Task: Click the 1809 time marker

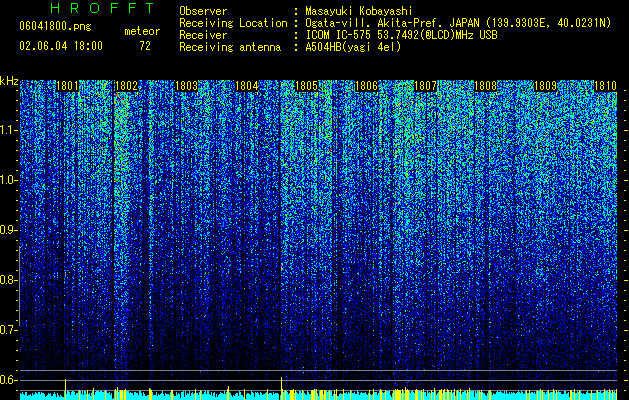Action: pyautogui.click(x=546, y=86)
